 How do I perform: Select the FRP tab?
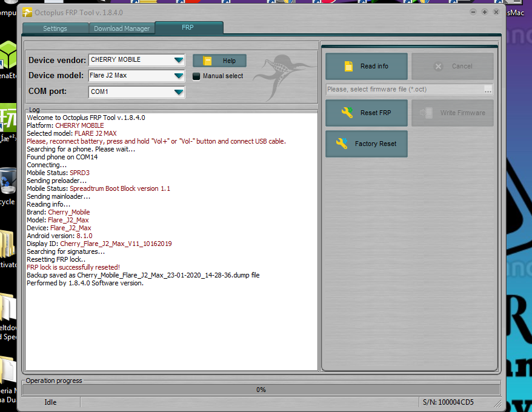click(x=188, y=27)
